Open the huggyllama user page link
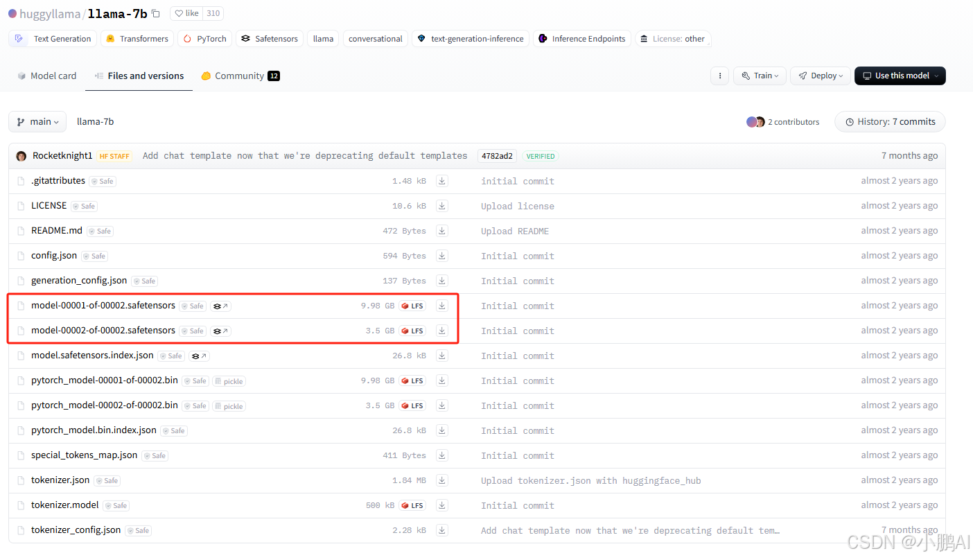The width and height of the screenshot is (973, 560). click(x=50, y=14)
